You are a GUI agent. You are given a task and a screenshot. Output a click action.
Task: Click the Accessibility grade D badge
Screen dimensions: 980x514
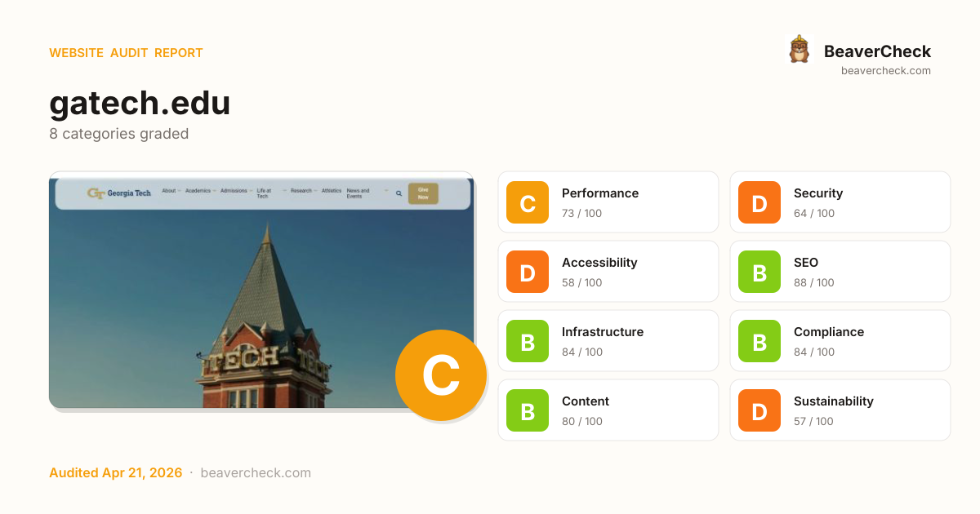pyautogui.click(x=528, y=272)
